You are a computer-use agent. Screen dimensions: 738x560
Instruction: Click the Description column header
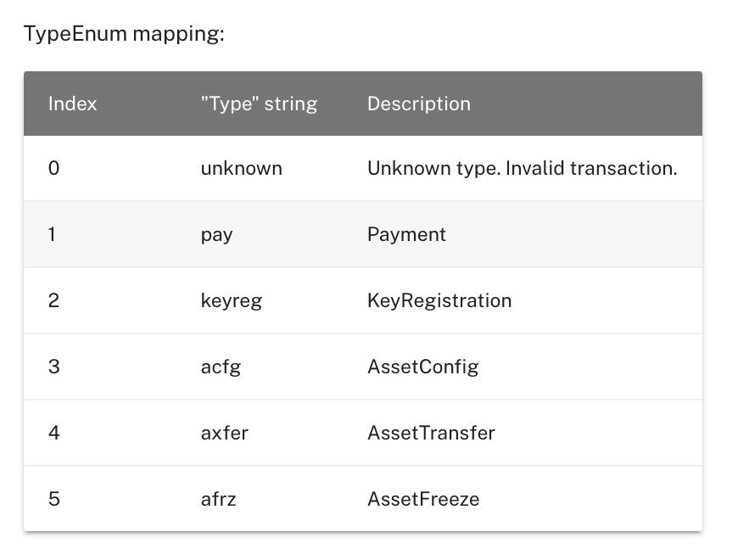point(418,104)
